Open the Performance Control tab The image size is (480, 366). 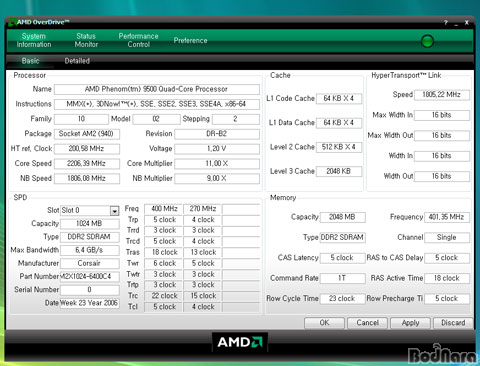click(139, 40)
